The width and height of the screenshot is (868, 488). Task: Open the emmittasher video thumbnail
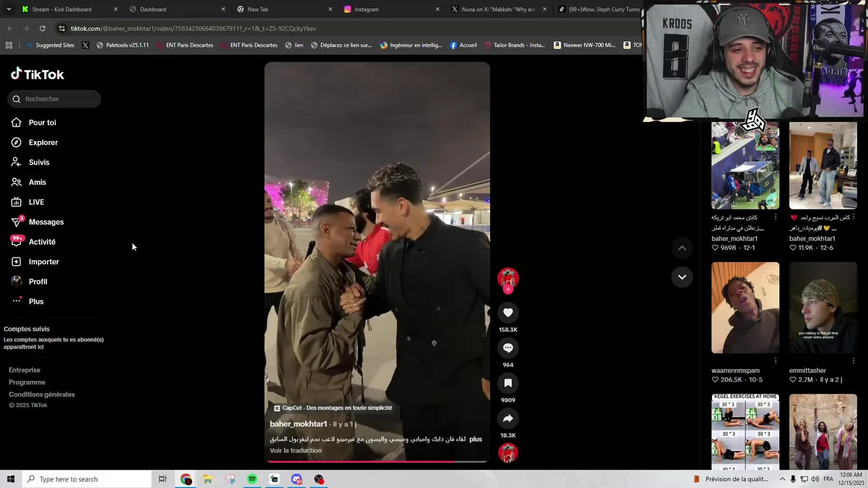pyautogui.click(x=823, y=308)
